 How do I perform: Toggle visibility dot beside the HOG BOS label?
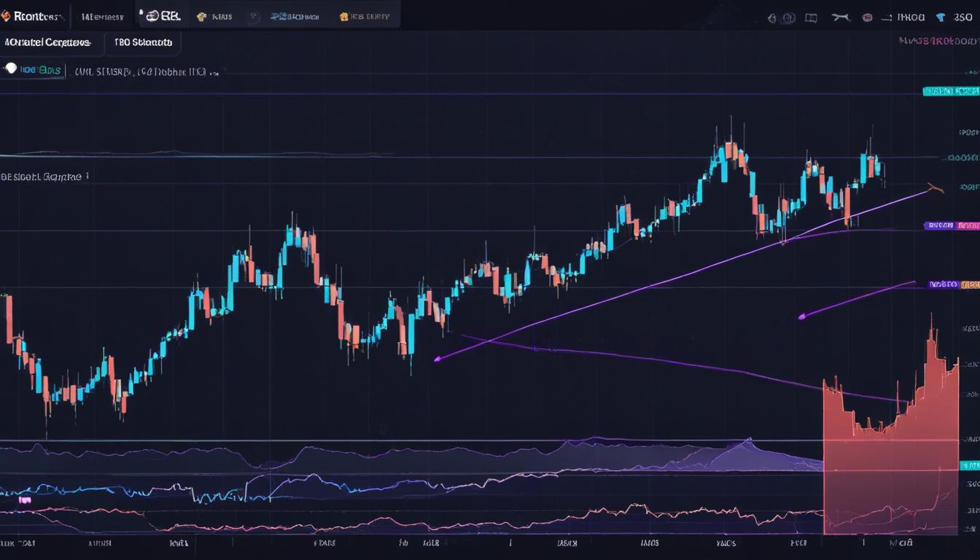[10, 69]
